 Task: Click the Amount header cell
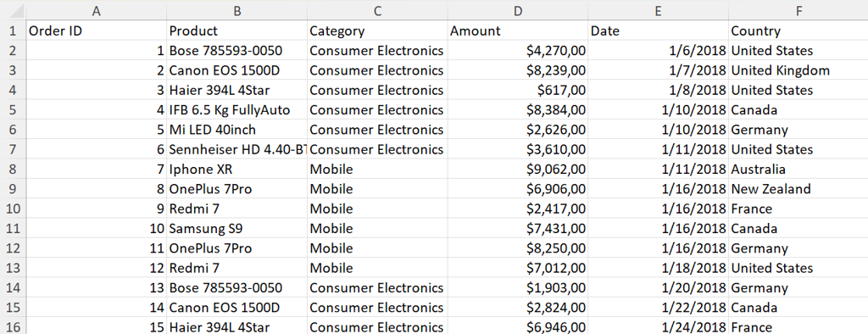518,31
